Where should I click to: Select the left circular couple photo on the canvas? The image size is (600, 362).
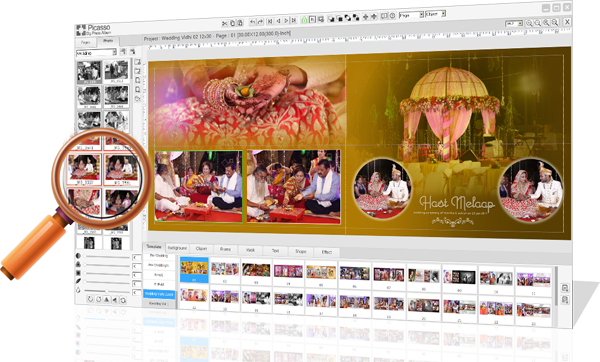pos(382,189)
